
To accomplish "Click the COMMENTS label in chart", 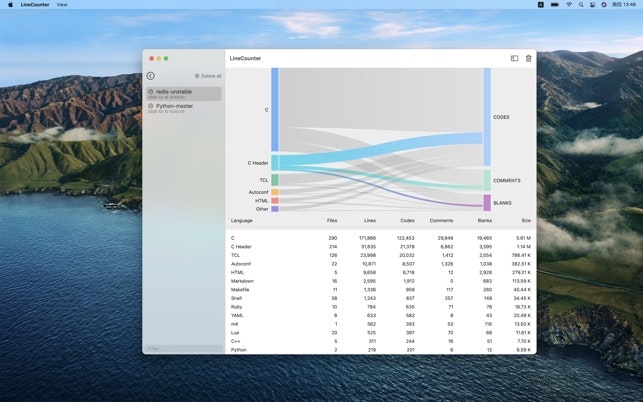I will coord(506,180).
